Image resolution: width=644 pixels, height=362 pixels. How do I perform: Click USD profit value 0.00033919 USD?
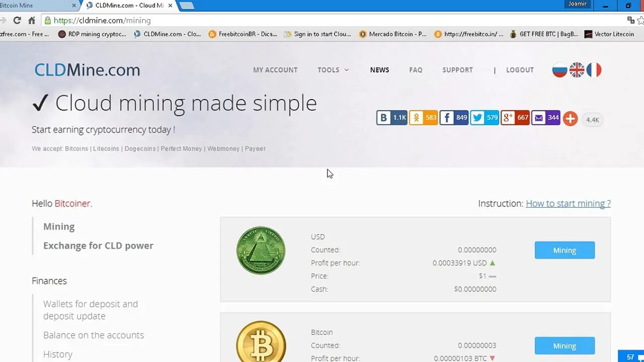[x=460, y=263]
